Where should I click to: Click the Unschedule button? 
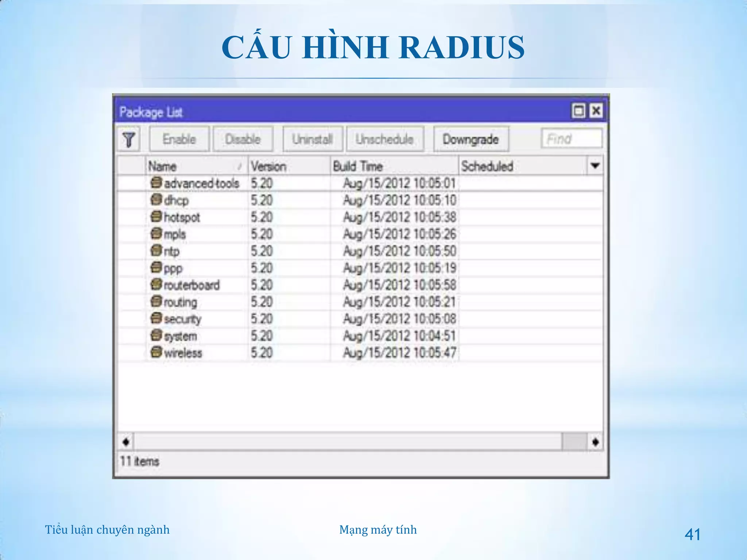[x=385, y=139]
